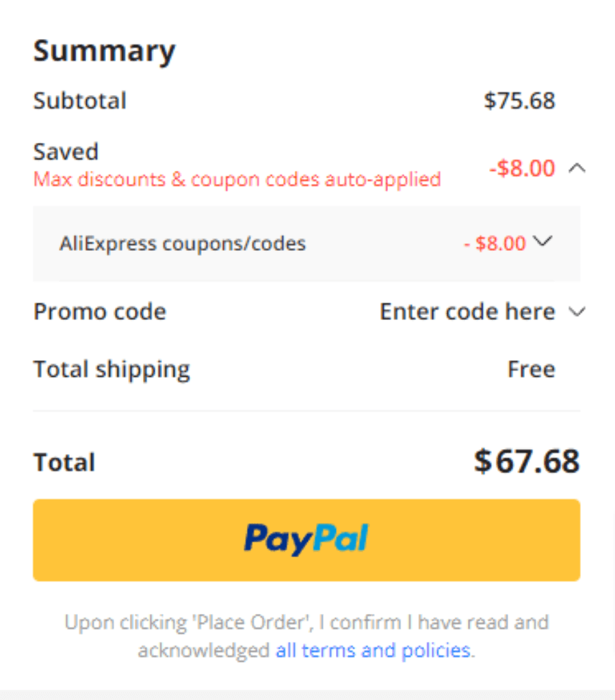Click the bold $67.68 total amount

point(527,461)
